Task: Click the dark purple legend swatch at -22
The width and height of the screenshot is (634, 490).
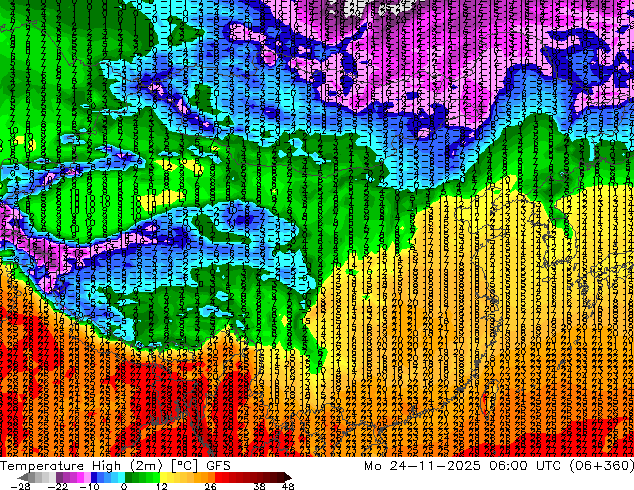Action: [59, 477]
